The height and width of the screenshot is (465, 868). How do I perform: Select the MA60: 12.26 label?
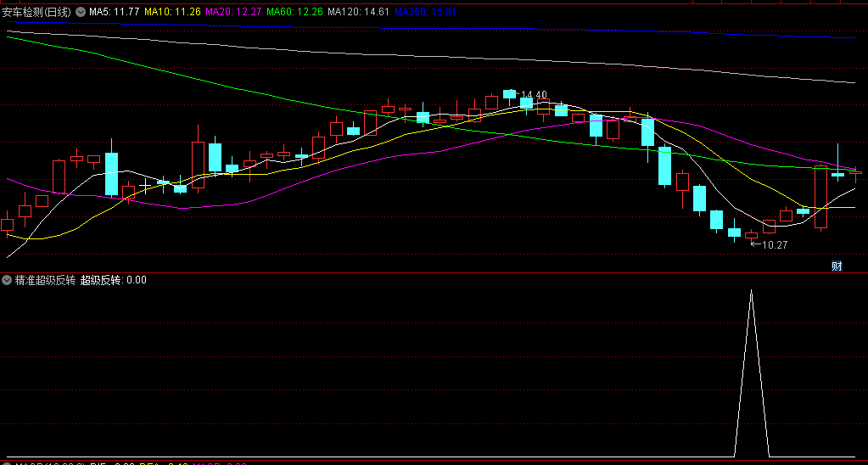[294, 12]
